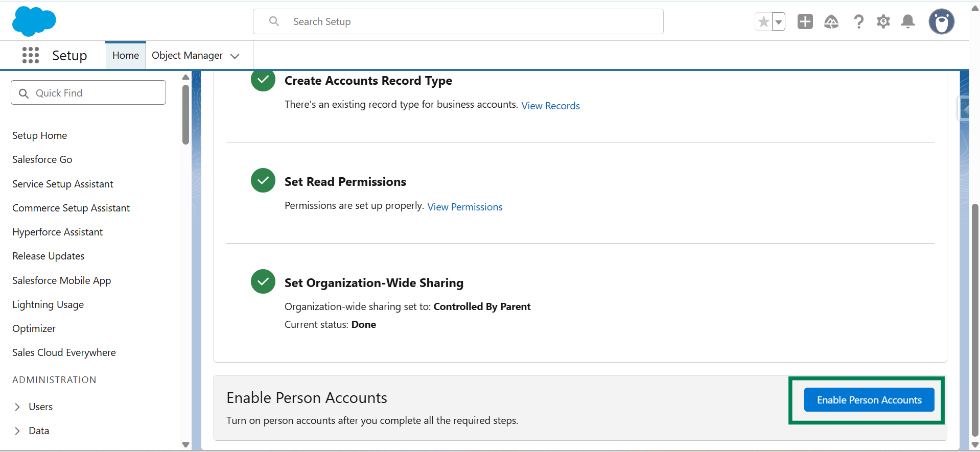Click the Enable Person Accounts button
Image resolution: width=980 pixels, height=452 pixels.
point(869,400)
